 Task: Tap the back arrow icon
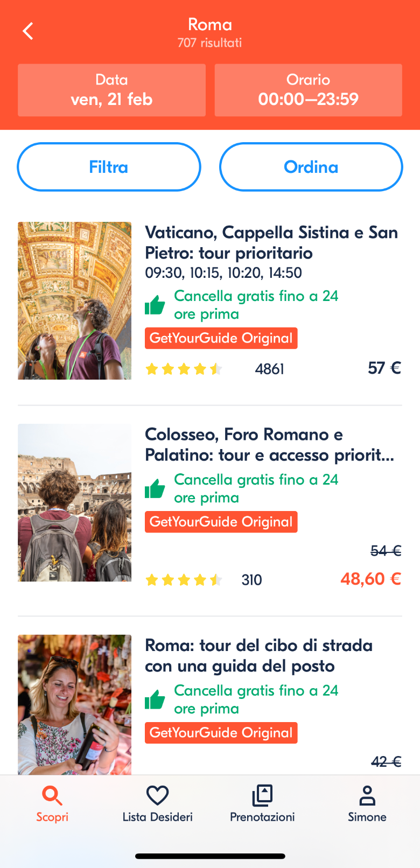click(x=28, y=31)
